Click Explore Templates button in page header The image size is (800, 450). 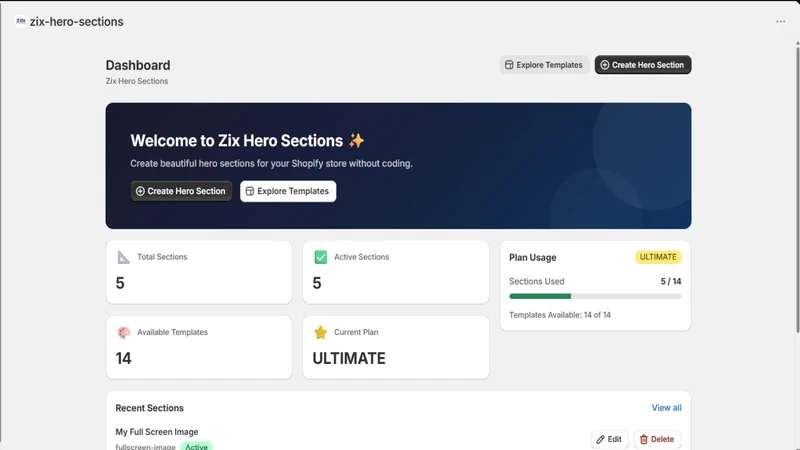tap(544, 65)
